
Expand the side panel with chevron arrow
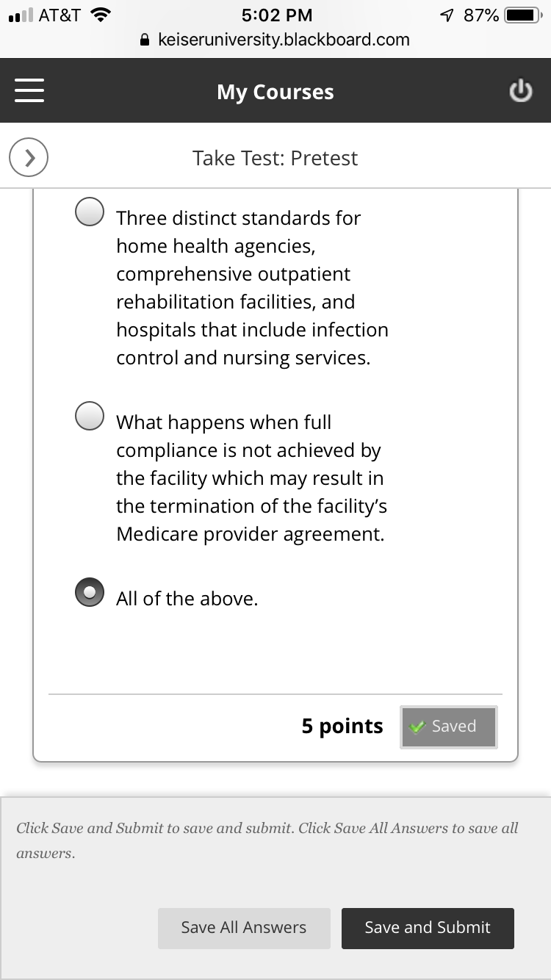pos(29,158)
